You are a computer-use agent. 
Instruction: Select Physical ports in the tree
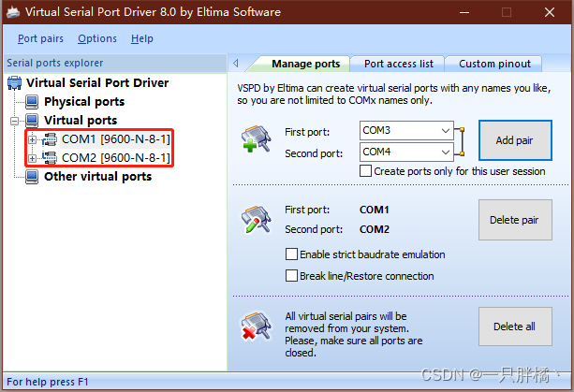(x=84, y=102)
